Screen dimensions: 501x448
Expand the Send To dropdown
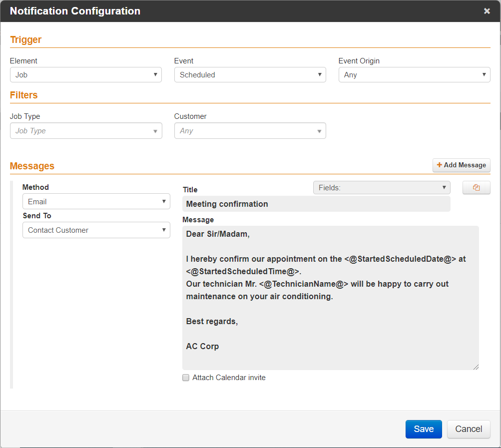(96, 230)
